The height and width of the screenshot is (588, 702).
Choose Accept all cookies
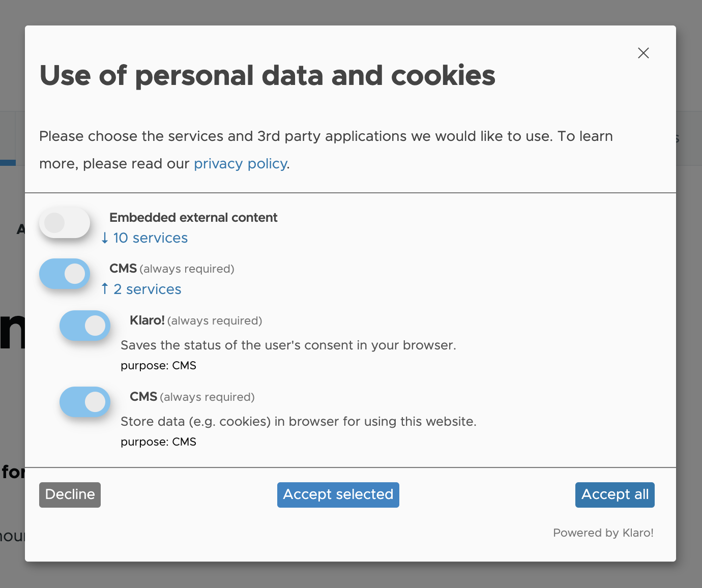pos(615,494)
